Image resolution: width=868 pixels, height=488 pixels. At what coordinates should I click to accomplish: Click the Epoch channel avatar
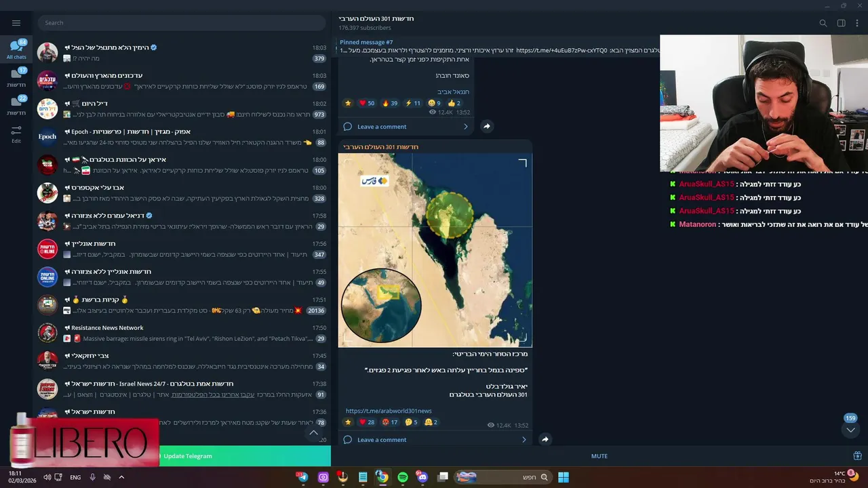tap(47, 137)
